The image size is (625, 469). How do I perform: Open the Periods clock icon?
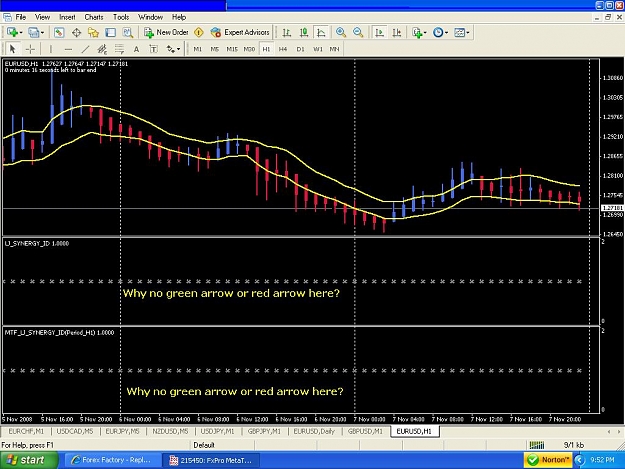click(x=438, y=33)
